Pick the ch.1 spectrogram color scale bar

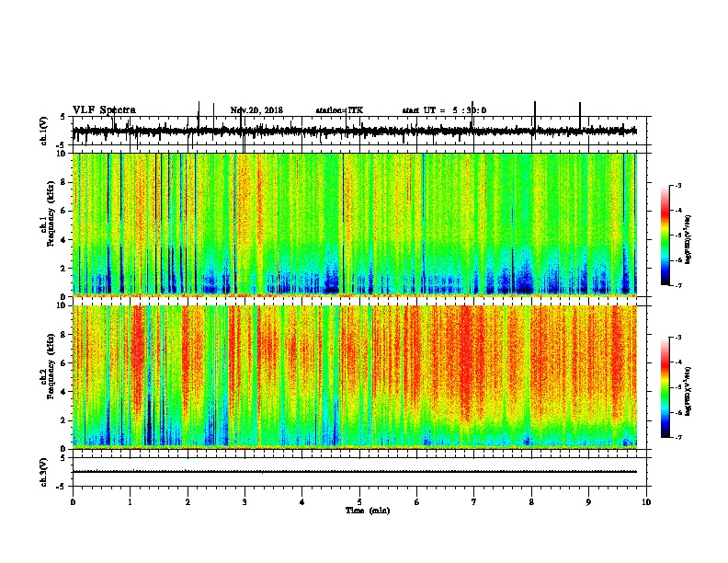665,235
